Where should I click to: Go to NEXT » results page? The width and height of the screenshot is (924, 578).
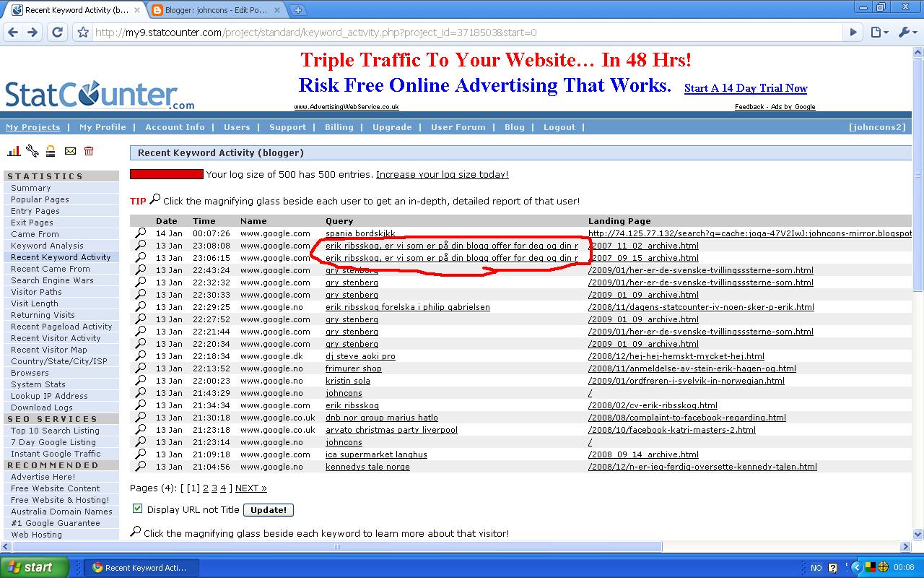point(251,488)
